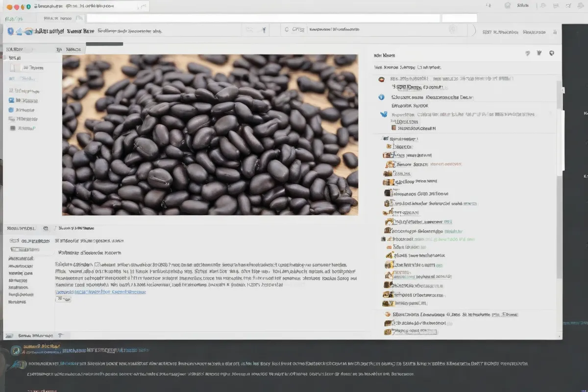This screenshot has width=588, height=392.
Task: Click the round dark red avatar atop right list
Action: pos(381,79)
